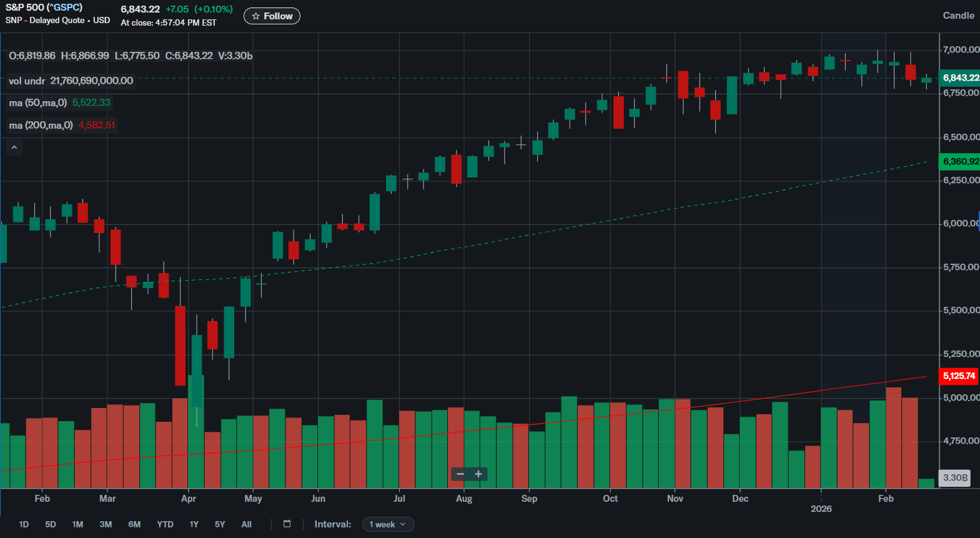Open the calendar date range picker
Image resolution: width=980 pixels, height=538 pixels.
coord(287,524)
